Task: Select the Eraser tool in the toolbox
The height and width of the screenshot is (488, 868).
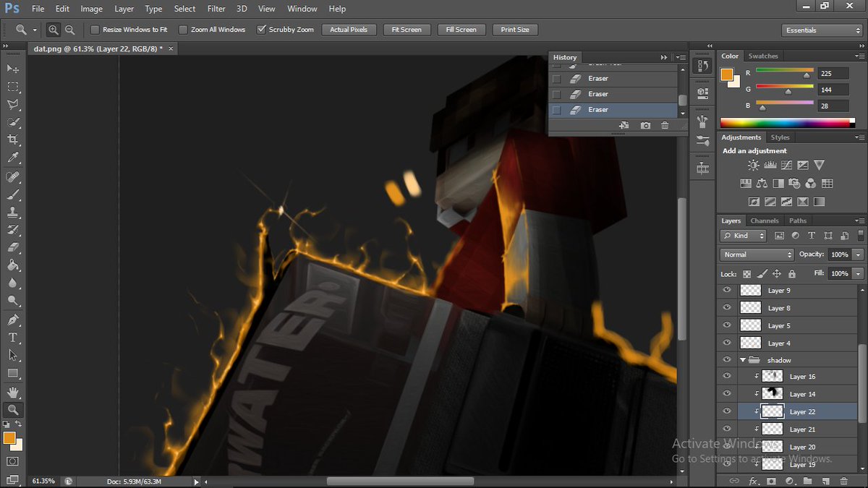Action: 13,247
